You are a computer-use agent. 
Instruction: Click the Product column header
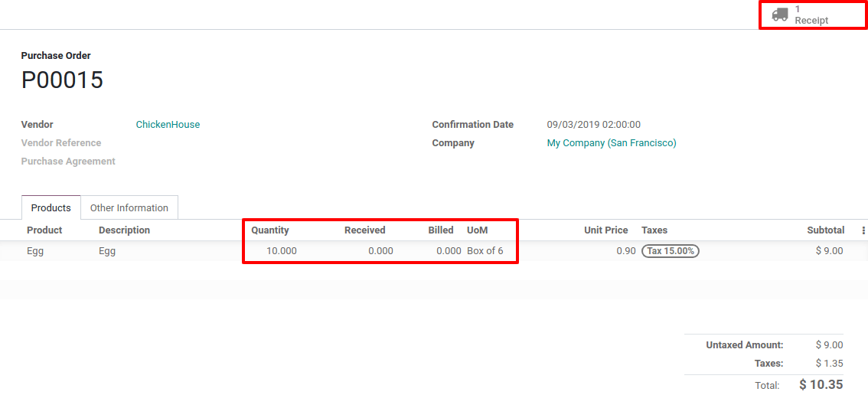pos(44,230)
